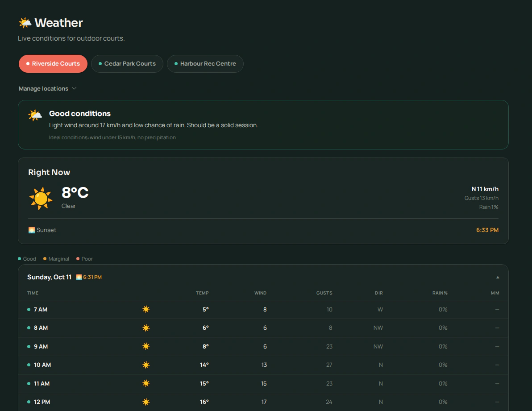Click the Marginal legend label
This screenshot has width=532, height=411.
59,259
